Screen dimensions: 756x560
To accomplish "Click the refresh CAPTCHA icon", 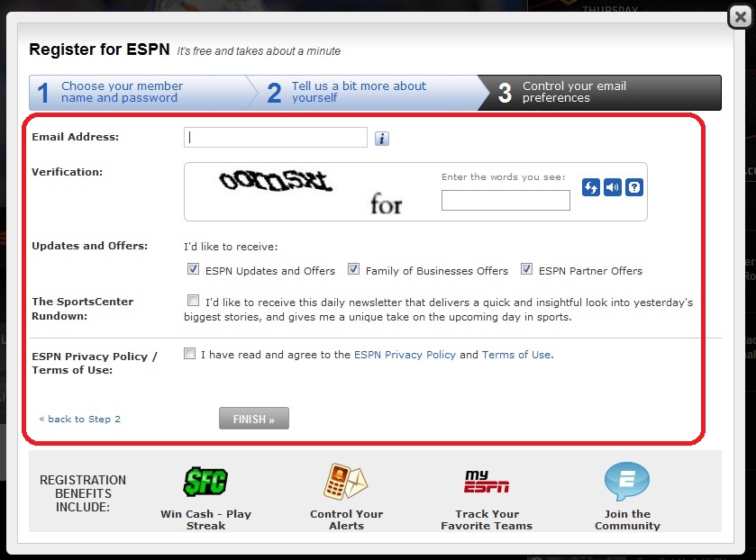I will pos(590,187).
